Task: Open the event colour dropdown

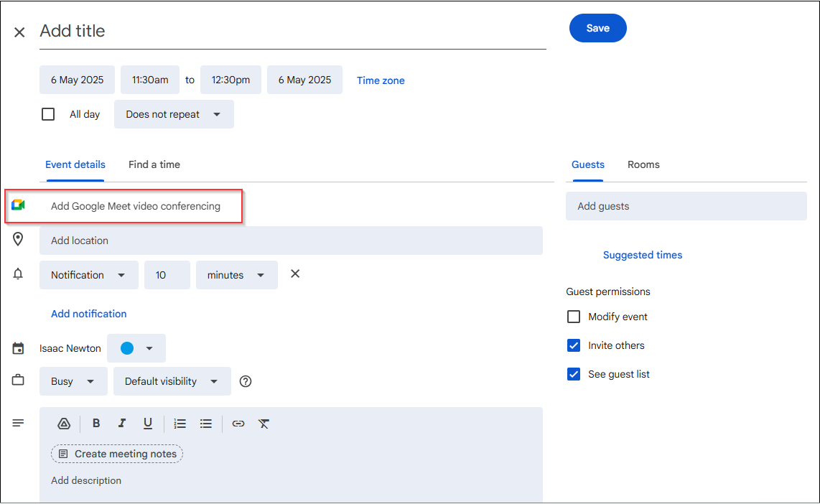Action: click(x=136, y=348)
